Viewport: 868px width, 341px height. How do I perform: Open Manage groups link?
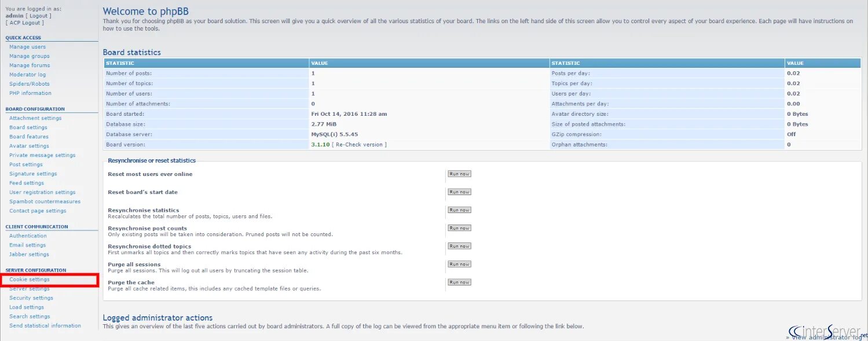coord(30,56)
